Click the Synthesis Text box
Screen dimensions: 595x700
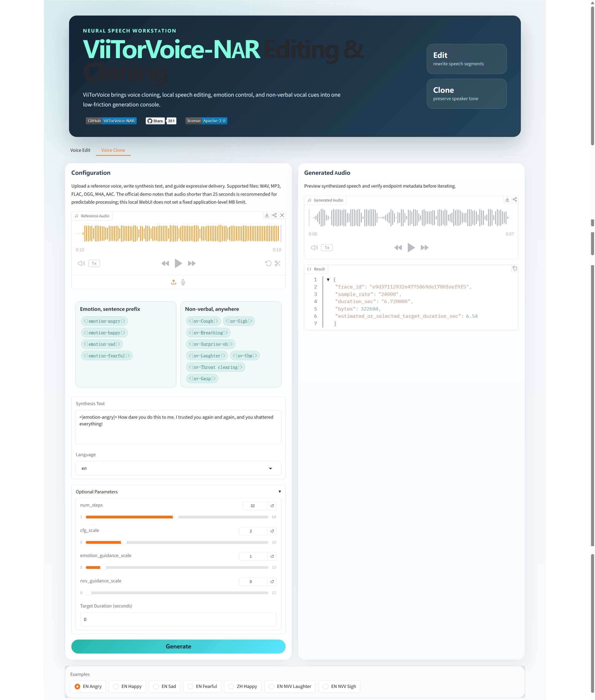point(178,427)
